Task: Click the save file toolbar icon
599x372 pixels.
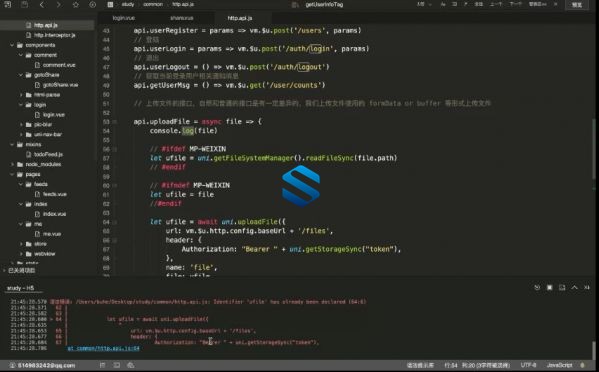Action: (24, 5)
